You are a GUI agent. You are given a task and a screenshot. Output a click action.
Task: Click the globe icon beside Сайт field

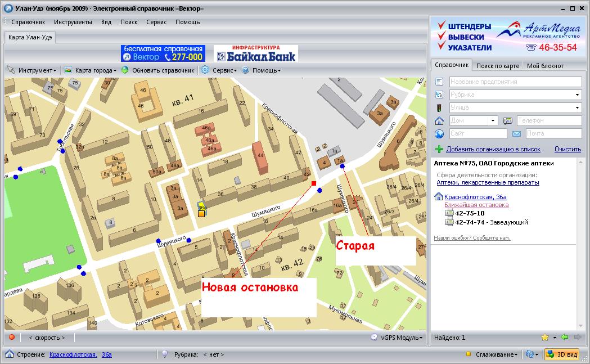(439, 134)
